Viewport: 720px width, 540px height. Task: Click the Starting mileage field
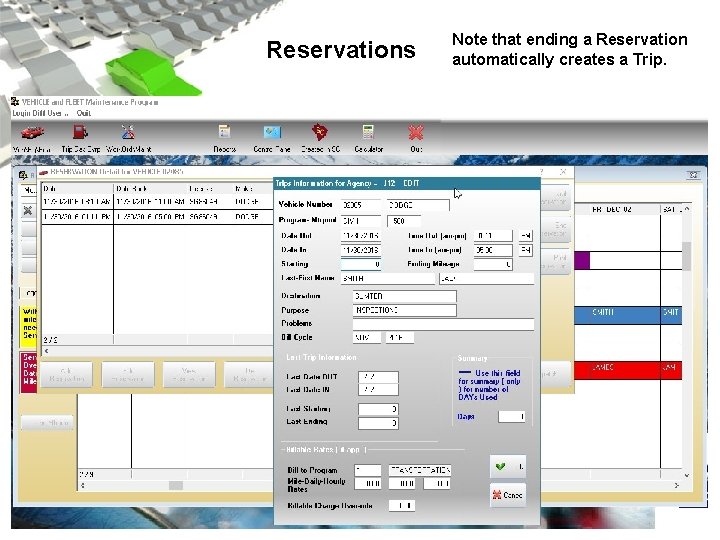point(360,264)
